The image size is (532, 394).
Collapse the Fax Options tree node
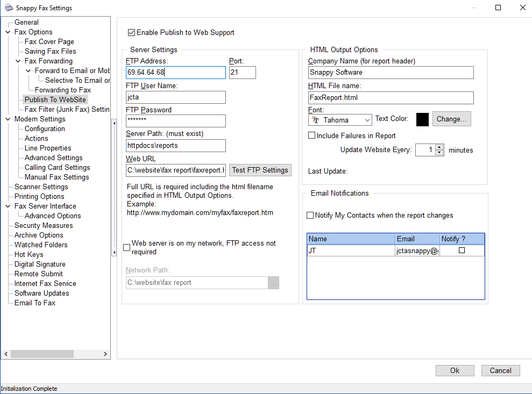coord(8,32)
